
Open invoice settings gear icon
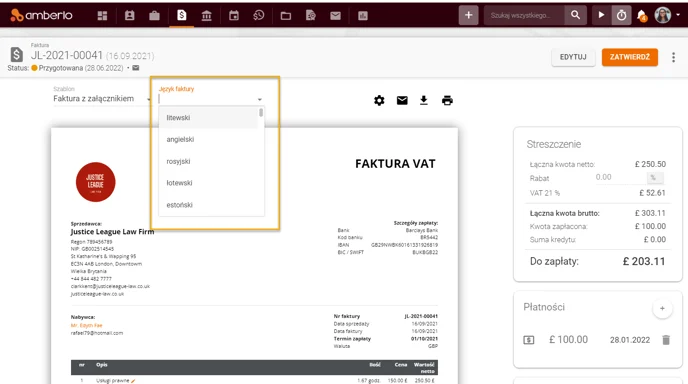click(379, 100)
